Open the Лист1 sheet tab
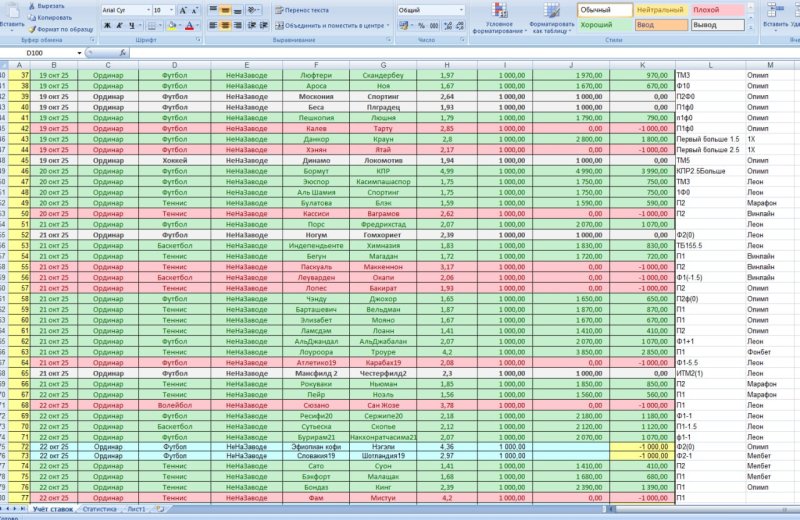 (135, 509)
